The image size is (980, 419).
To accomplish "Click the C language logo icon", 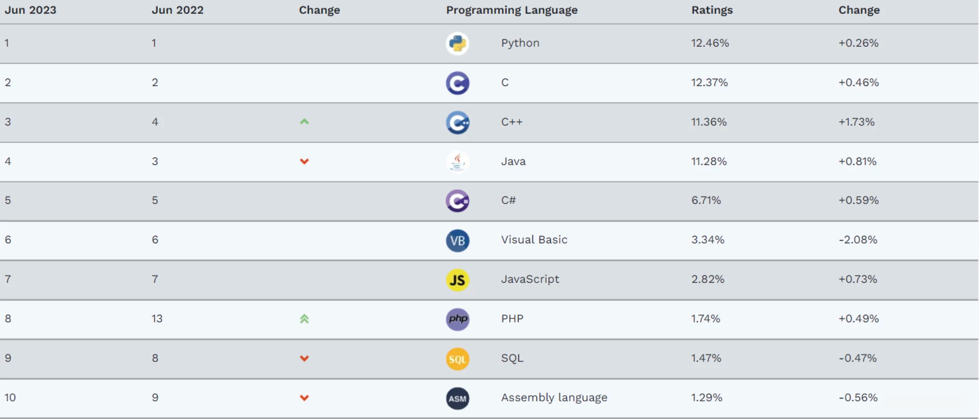I will (457, 83).
